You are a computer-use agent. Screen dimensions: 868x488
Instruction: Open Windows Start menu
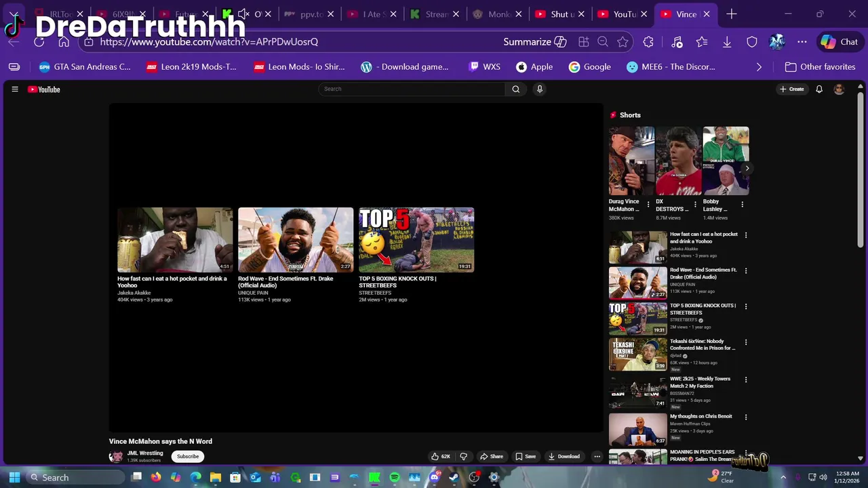(14, 477)
